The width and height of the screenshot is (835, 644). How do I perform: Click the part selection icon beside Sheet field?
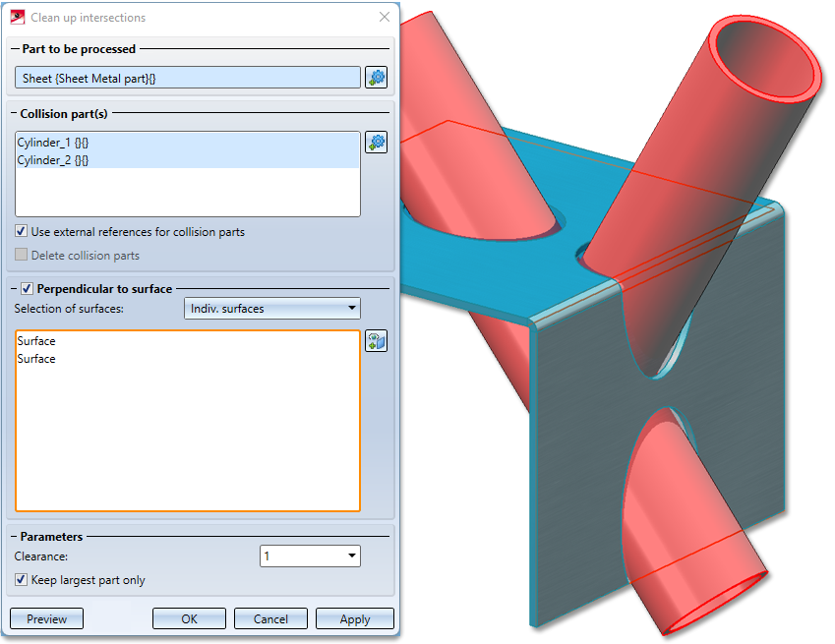point(376,78)
